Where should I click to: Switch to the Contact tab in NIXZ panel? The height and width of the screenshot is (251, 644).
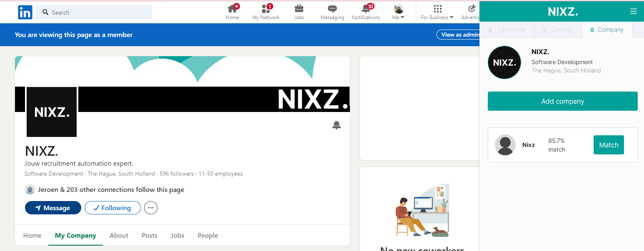pos(557,30)
